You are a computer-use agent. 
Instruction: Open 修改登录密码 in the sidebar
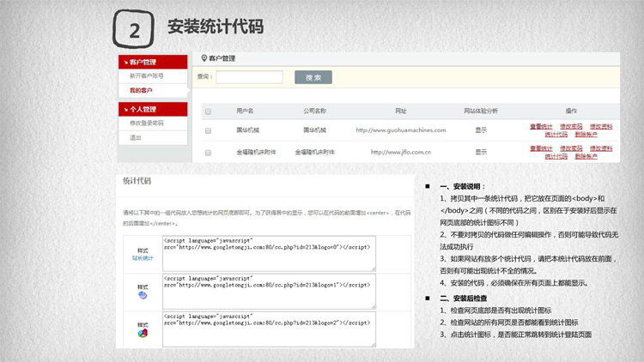pos(147,124)
